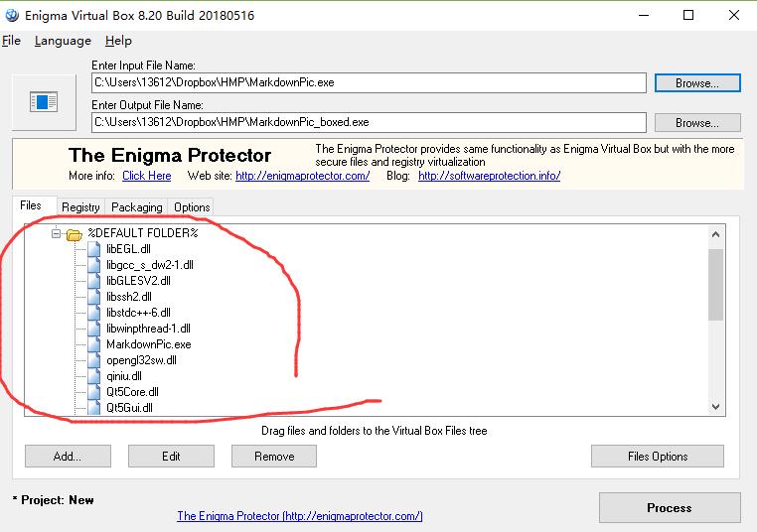Click the file icon beside libEGL.dll
The height and width of the screenshot is (532, 757).
(94, 249)
